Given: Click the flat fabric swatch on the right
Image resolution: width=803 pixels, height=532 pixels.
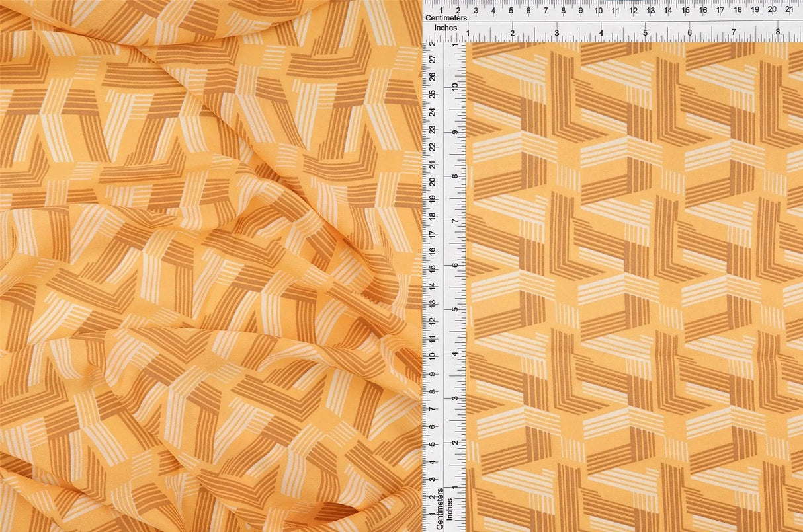Looking at the screenshot, I should pyautogui.click(x=628, y=264).
